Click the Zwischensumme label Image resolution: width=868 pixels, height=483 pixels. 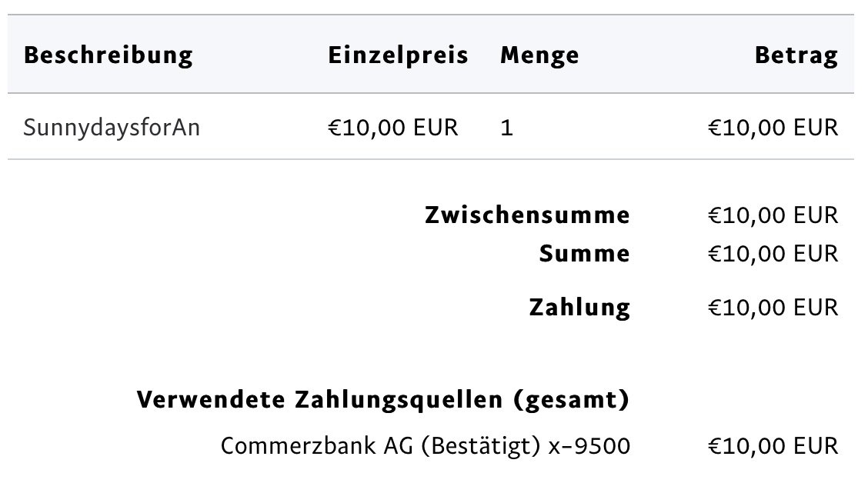pyautogui.click(x=528, y=215)
